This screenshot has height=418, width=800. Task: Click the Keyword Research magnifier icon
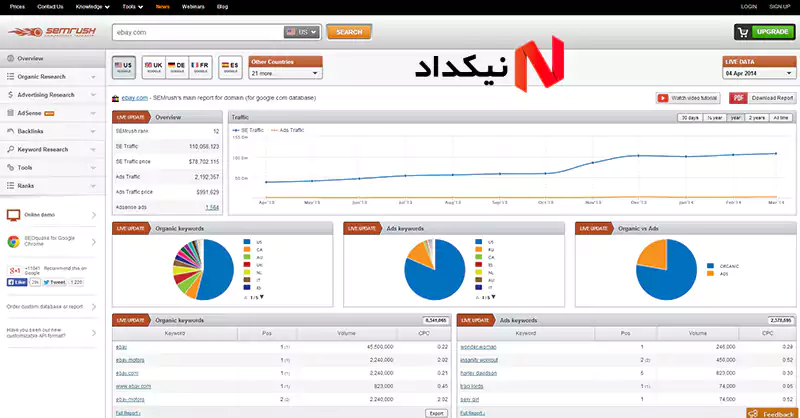pos(10,150)
